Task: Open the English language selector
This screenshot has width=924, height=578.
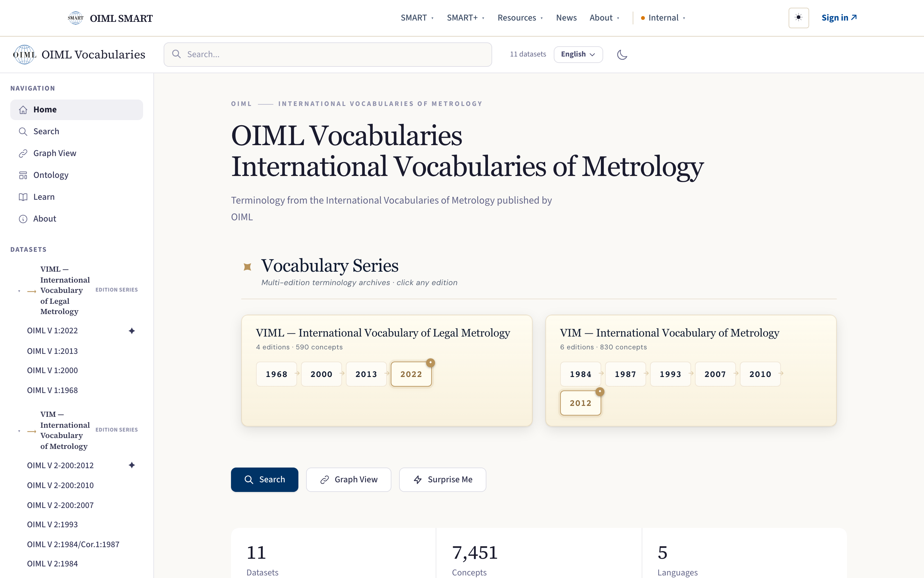Action: click(x=578, y=54)
